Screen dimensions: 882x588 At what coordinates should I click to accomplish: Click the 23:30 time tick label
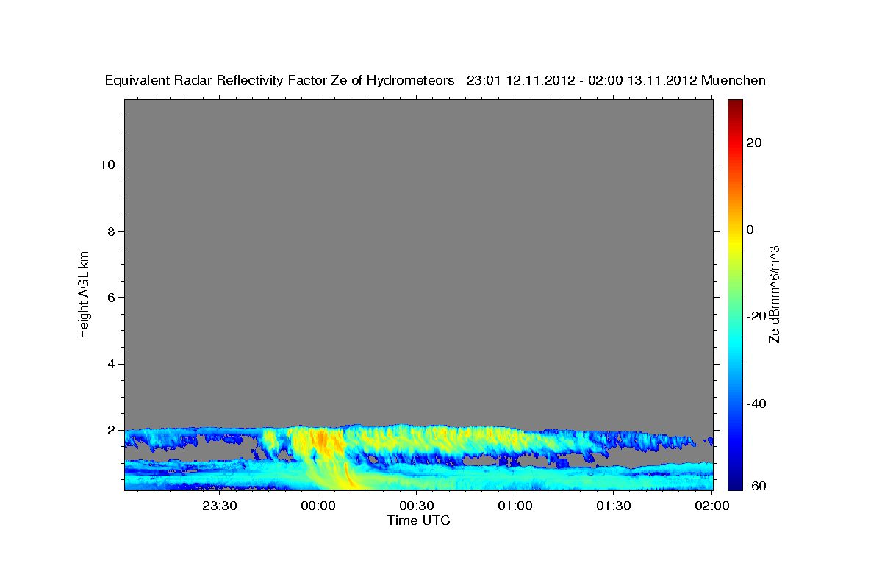click(220, 506)
